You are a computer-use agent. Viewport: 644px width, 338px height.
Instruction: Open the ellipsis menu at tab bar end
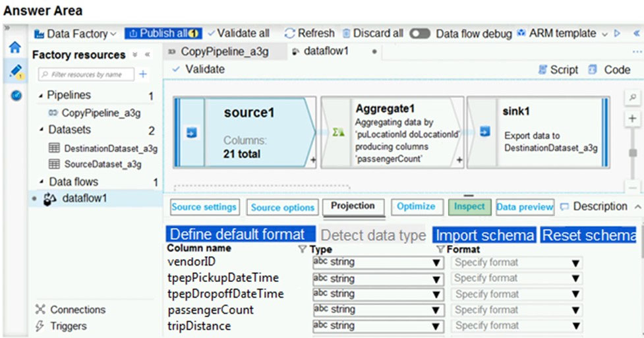[637, 52]
